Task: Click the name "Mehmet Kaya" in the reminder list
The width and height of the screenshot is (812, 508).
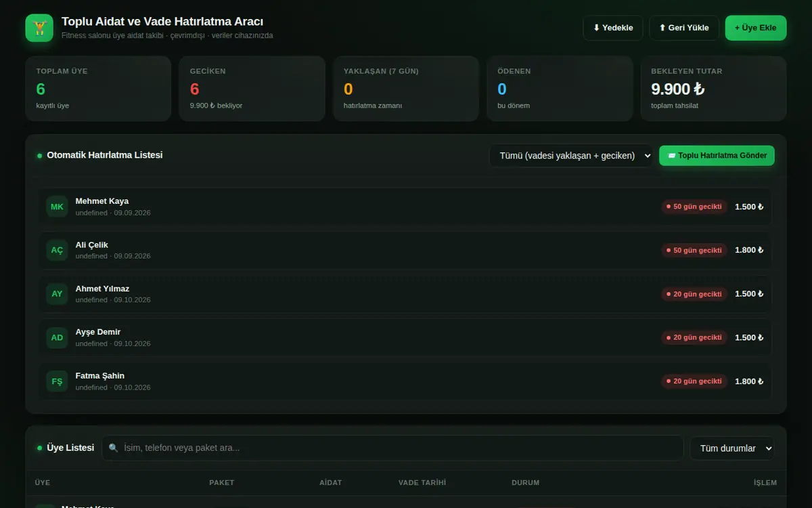Action: point(102,201)
